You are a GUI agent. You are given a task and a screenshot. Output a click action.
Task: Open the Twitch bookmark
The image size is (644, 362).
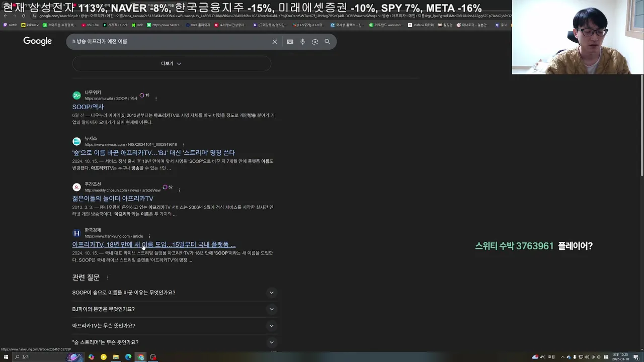tap(10, 25)
